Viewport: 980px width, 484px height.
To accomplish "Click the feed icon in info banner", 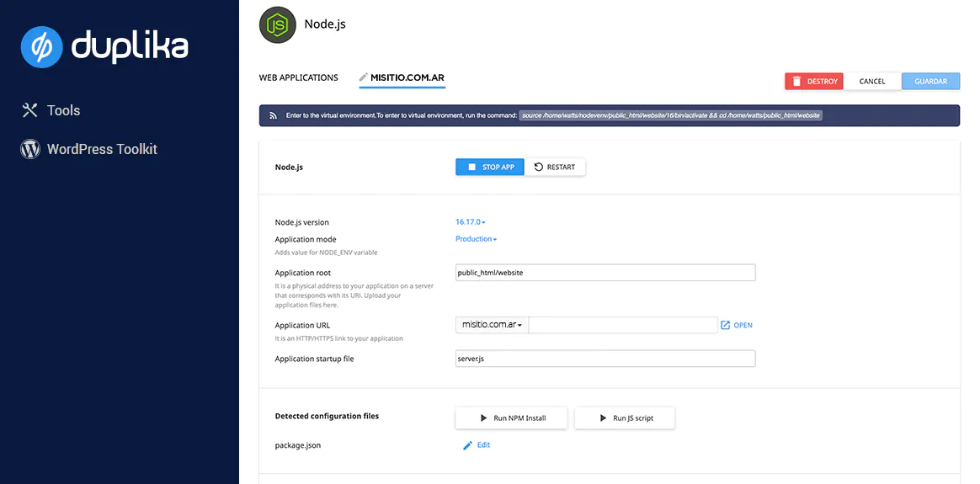I will [x=273, y=115].
